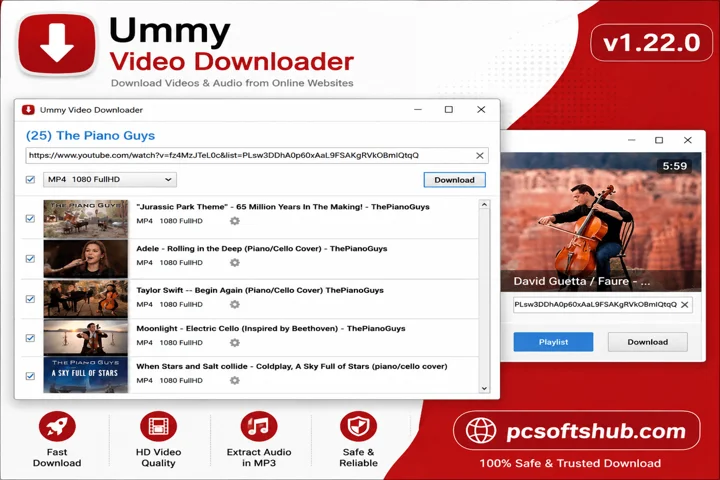Viewport: 720px width, 480px height.
Task: Click the "David Guetta / Faure" caption text
Action: [x=582, y=281]
